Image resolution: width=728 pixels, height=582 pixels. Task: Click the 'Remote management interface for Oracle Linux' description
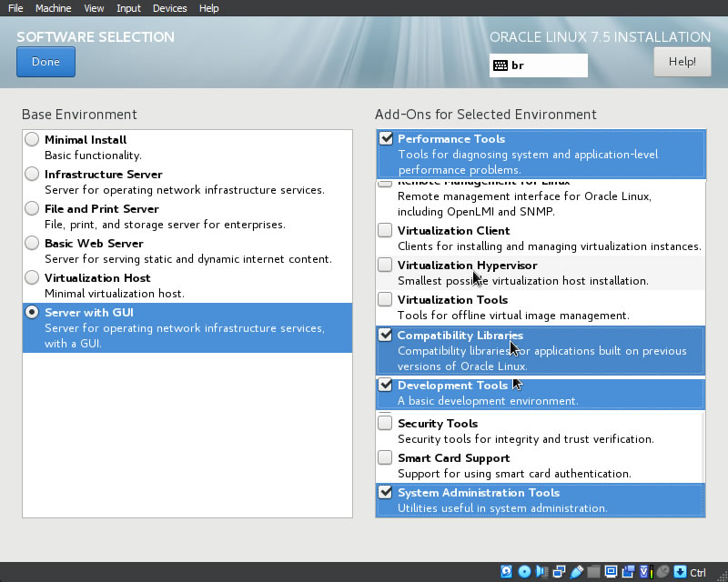(525, 204)
